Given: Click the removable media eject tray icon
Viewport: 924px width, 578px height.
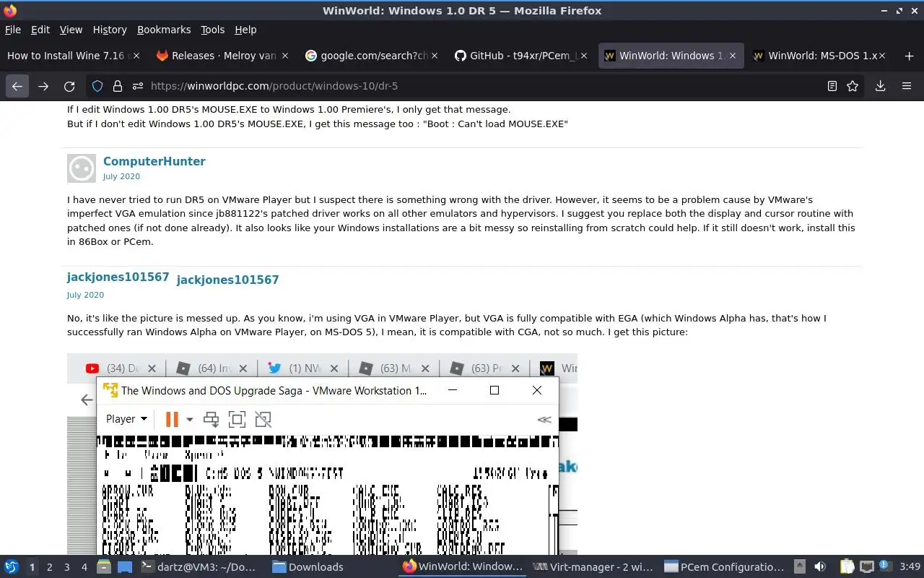Looking at the screenshot, I should [x=800, y=567].
